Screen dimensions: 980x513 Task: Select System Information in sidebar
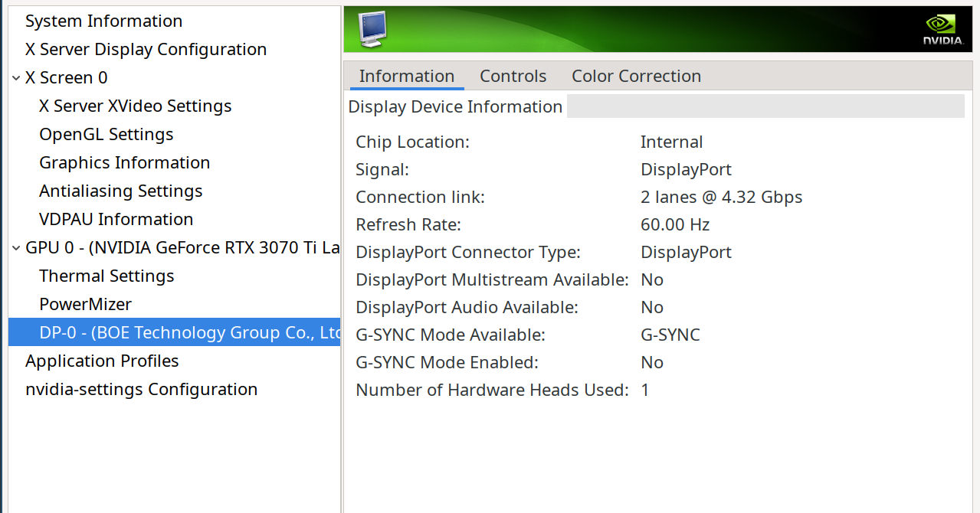point(104,21)
